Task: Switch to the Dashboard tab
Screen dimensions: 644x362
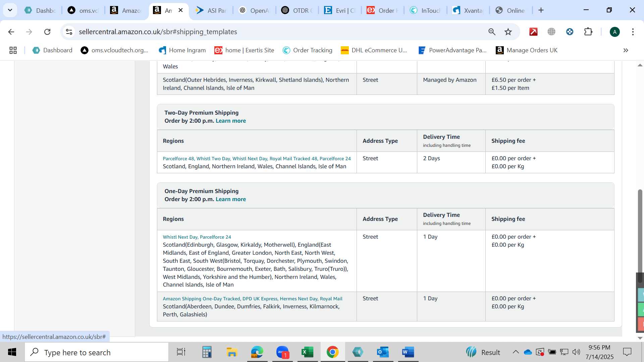Action: coord(41,10)
